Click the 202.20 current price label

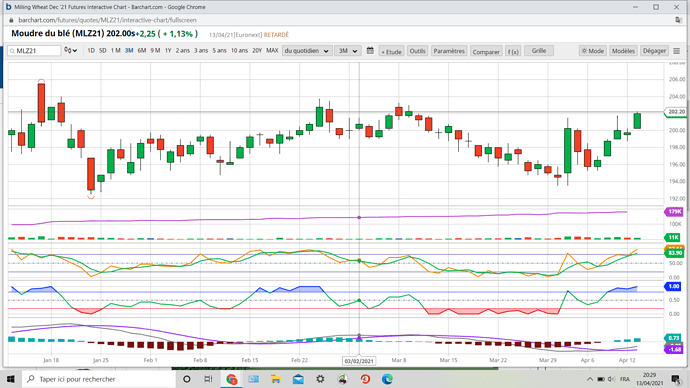[x=675, y=112]
